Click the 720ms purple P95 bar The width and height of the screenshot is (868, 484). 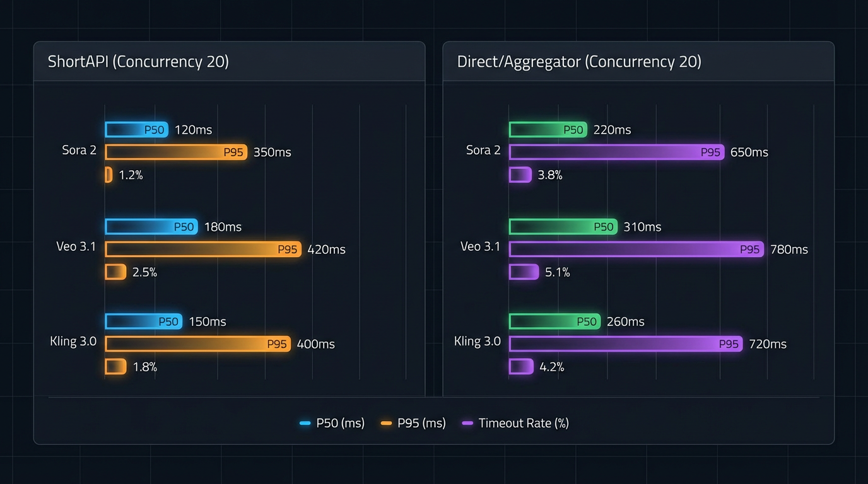(625, 344)
